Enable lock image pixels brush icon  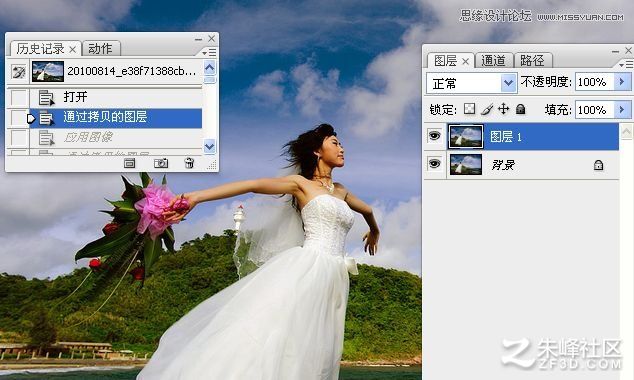coord(487,109)
